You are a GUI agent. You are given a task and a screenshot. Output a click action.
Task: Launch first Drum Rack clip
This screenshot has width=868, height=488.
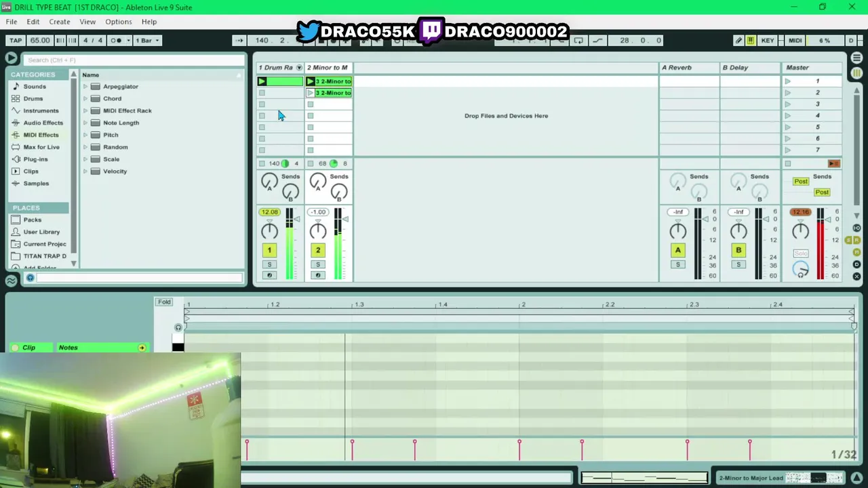tap(262, 81)
